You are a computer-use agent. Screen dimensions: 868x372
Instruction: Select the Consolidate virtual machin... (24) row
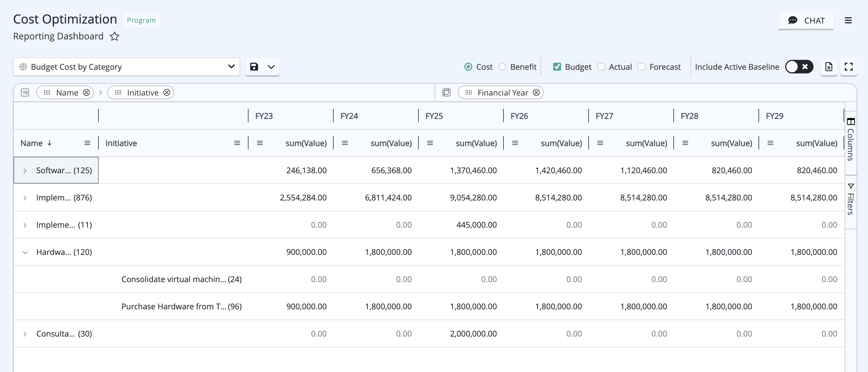coord(429,279)
